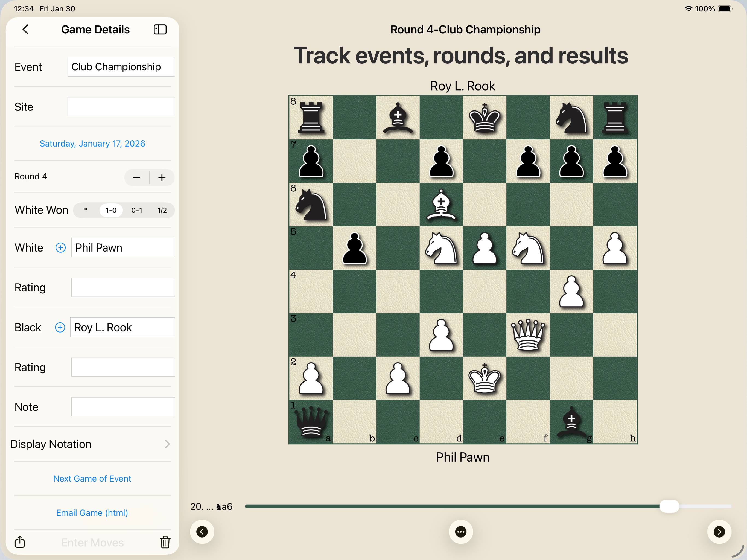The width and height of the screenshot is (747, 560).
Task: Open the more options ellipsis button
Action: coord(461,532)
